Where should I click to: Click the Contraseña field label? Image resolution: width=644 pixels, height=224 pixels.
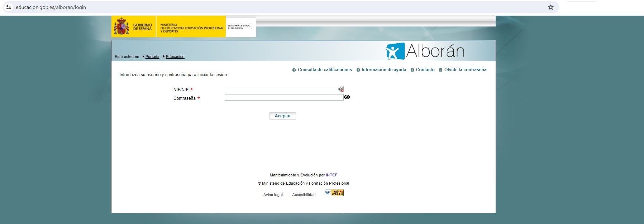[x=185, y=98]
